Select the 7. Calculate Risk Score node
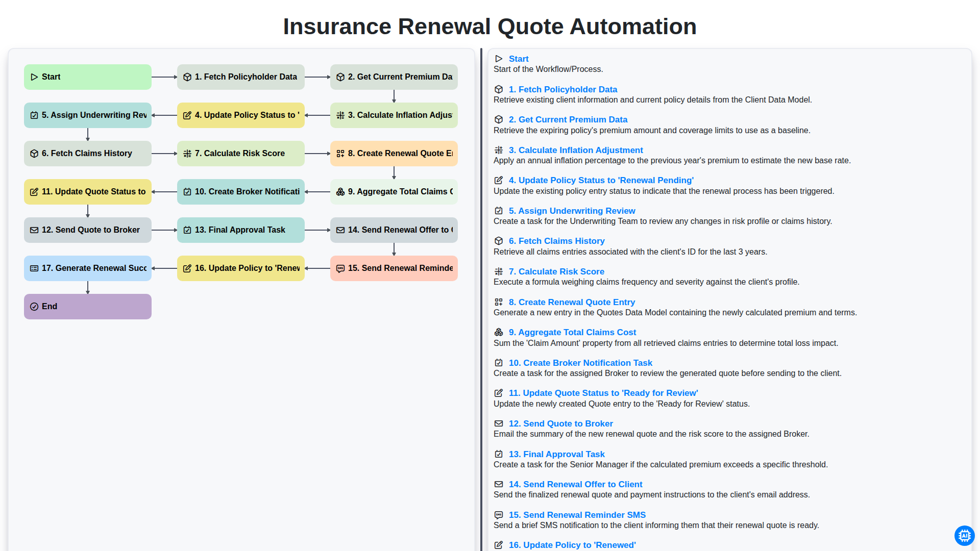 [x=241, y=154]
